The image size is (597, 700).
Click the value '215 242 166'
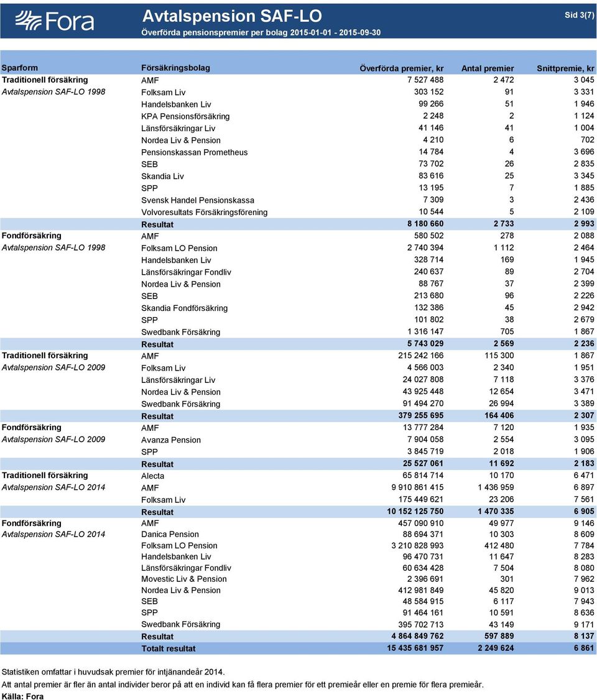tap(420, 356)
